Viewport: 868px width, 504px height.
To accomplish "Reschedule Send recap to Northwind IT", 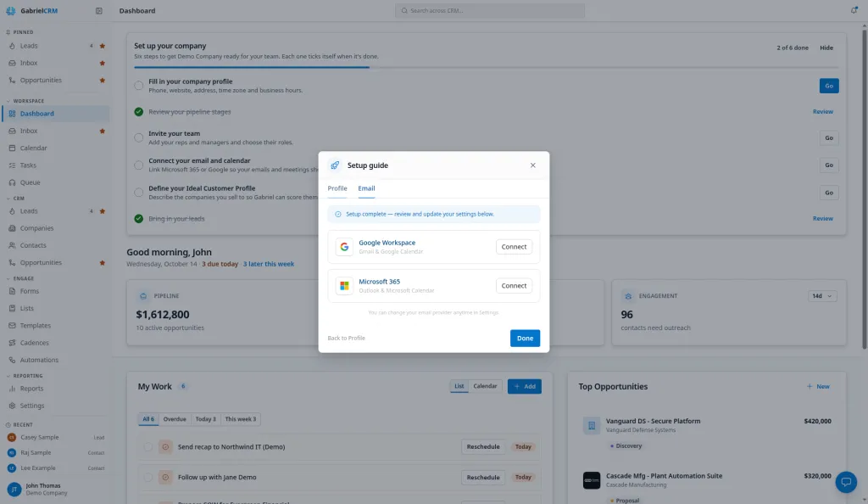I will tap(482, 447).
